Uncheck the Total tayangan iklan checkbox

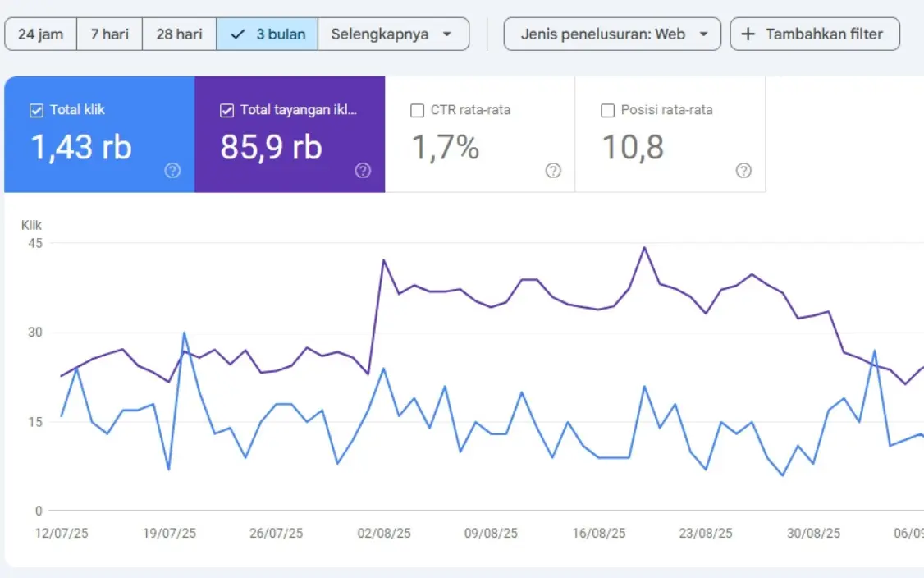(226, 111)
